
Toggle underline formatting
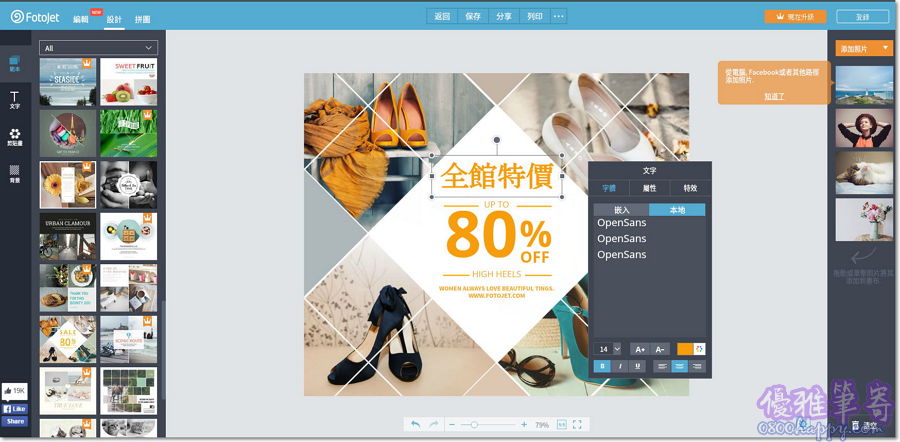pos(637,366)
